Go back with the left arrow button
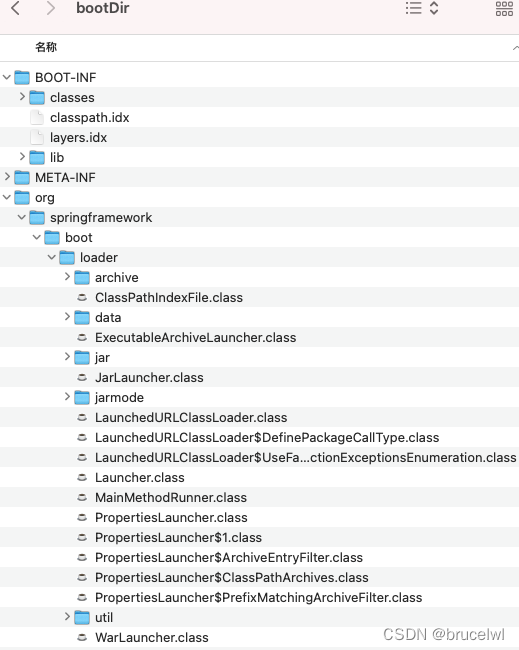Screen dimensions: 519x650 pyautogui.click(x=15, y=8)
